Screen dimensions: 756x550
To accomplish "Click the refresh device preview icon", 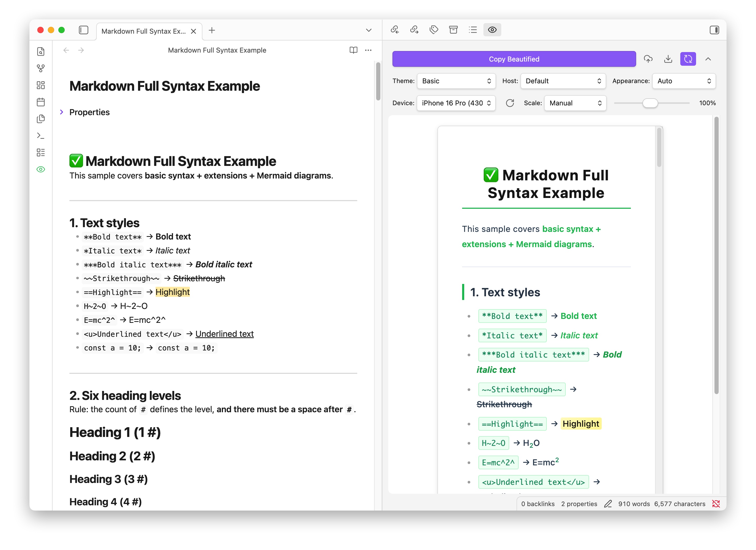I will pos(510,103).
